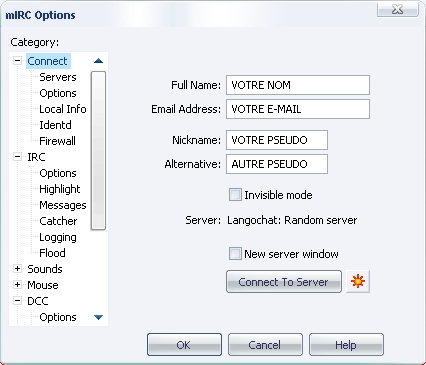Image resolution: width=426 pixels, height=365 pixels.
Task: Click the category list scrollbar thumb
Action: click(98, 150)
